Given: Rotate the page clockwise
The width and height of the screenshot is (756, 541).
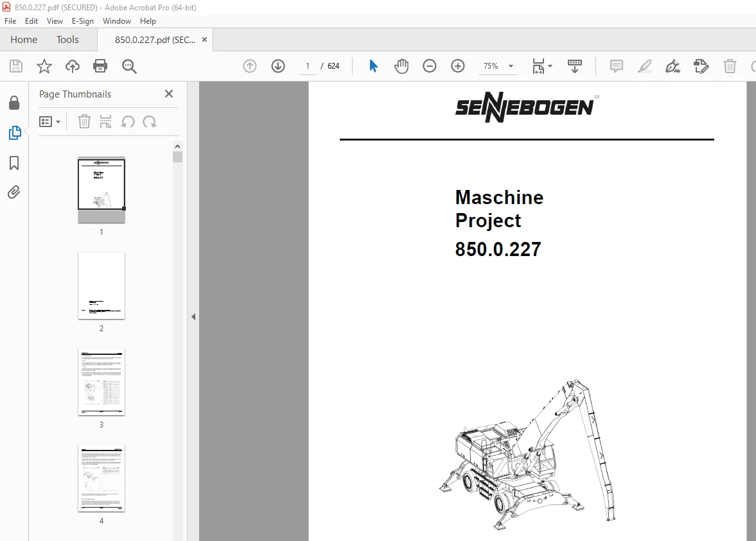Looking at the screenshot, I should pyautogui.click(x=150, y=121).
